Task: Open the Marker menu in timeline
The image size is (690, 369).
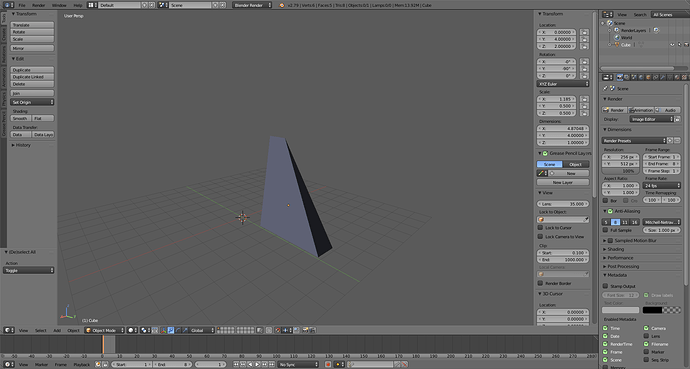Action: [41, 365]
